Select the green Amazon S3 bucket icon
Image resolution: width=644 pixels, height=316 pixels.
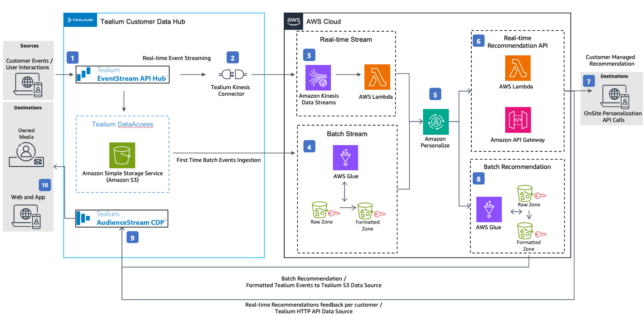(x=122, y=155)
